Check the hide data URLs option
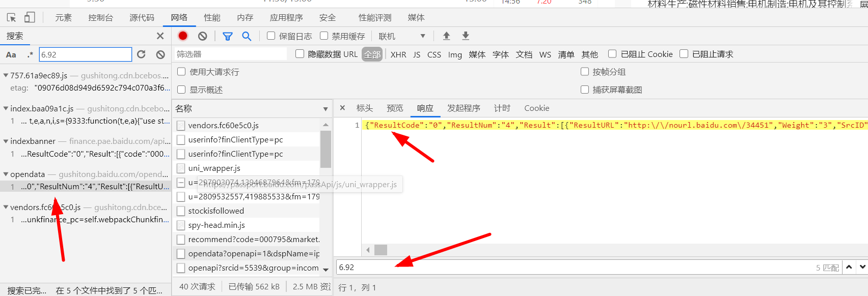The height and width of the screenshot is (296, 868). coord(300,53)
